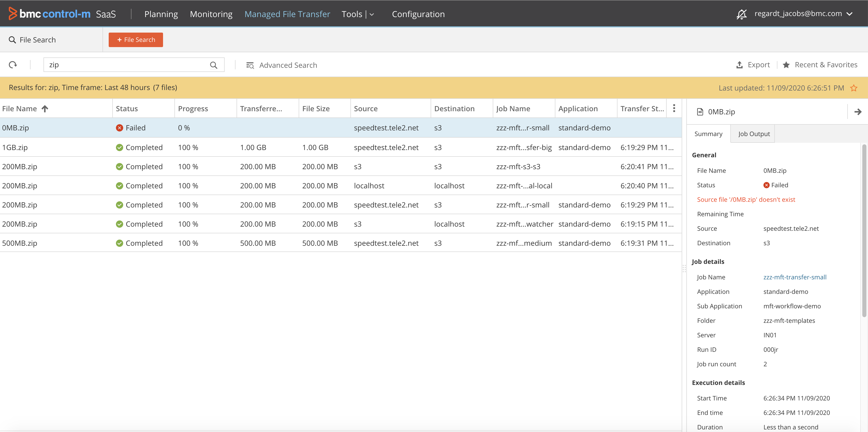Open the column options three-dot menu
This screenshot has width=868, height=432.
(x=674, y=108)
